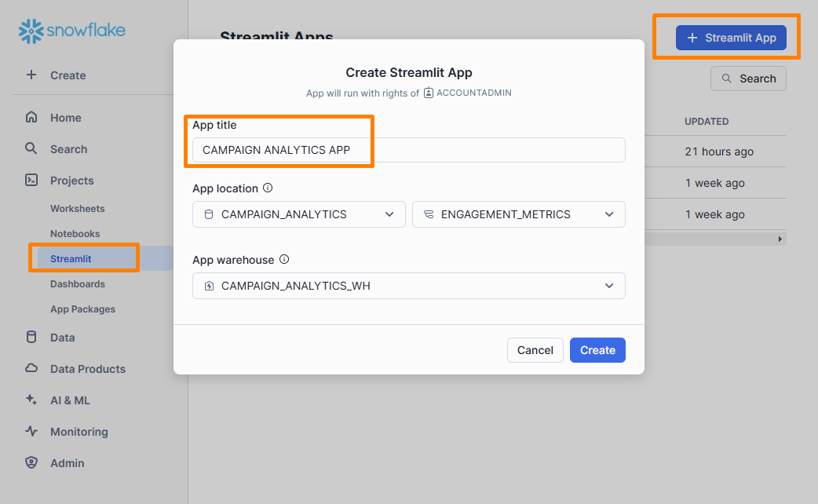Viewport: 818px width, 504px height.
Task: Click the Snowflake logo
Action: [72, 31]
